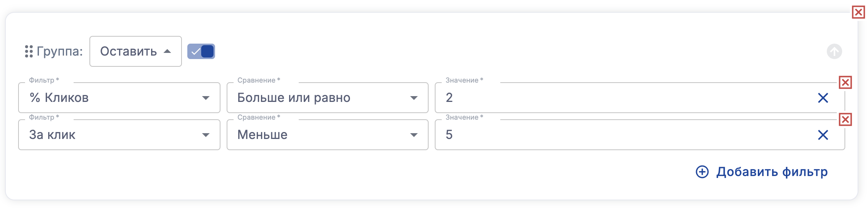Screen dimensions: 868x210
Task: Remove the За клик filter row
Action: point(845,119)
